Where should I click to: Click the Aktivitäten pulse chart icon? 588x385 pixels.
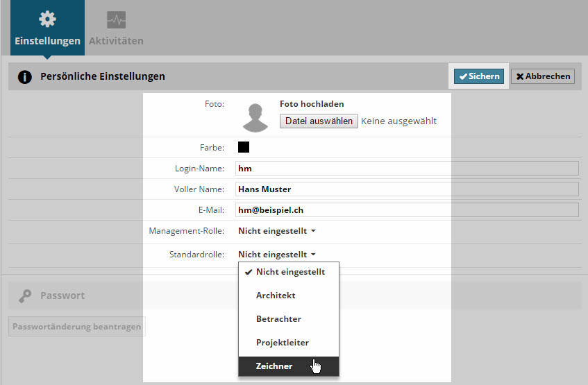click(116, 19)
